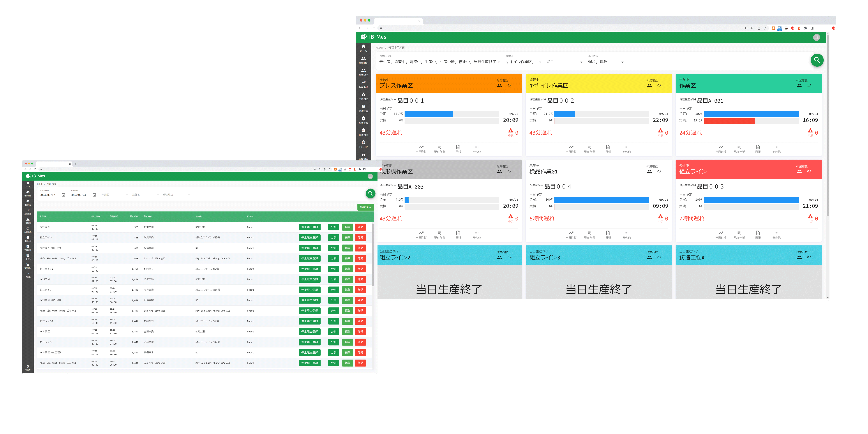Open ホーム in the 作業区状態 window sidebar
868x434 pixels.
tap(363, 48)
